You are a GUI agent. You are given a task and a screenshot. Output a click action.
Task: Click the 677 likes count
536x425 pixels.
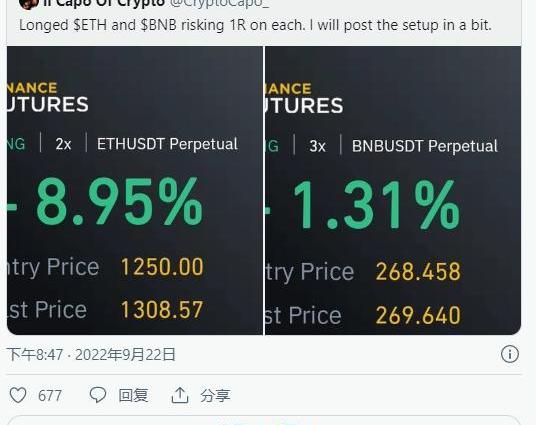[x=50, y=396]
